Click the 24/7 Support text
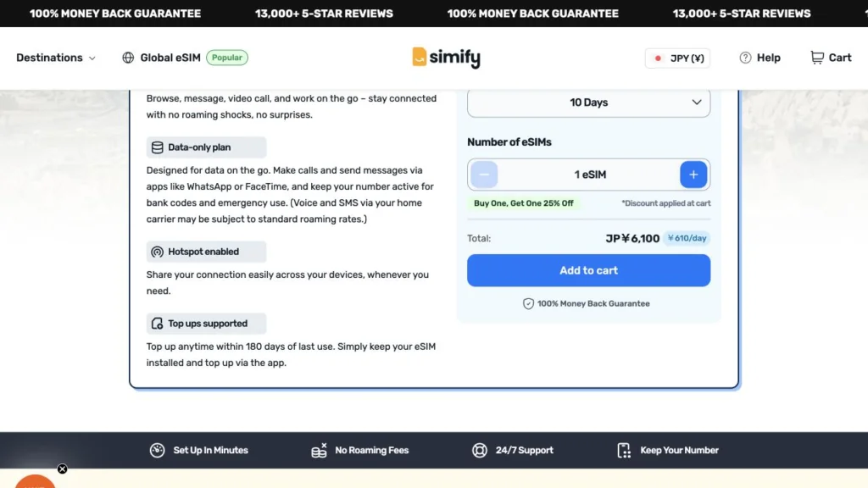Screen dimensions: 868x488 [524, 451]
